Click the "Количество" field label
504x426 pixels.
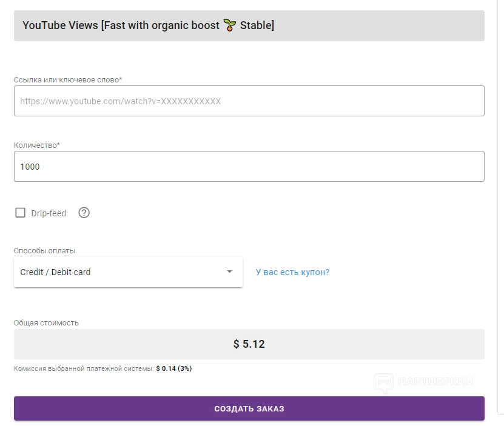[x=37, y=145]
